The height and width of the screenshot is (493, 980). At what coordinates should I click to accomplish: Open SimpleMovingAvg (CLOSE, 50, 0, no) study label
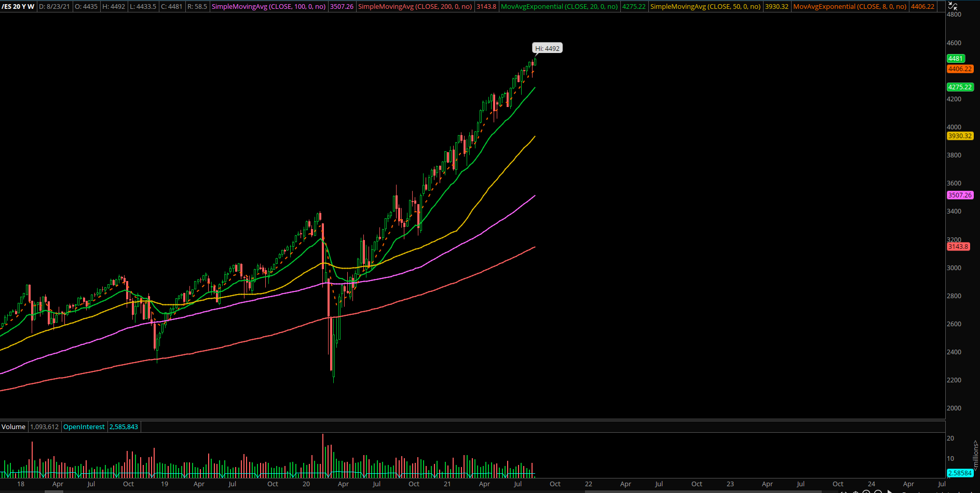click(705, 7)
